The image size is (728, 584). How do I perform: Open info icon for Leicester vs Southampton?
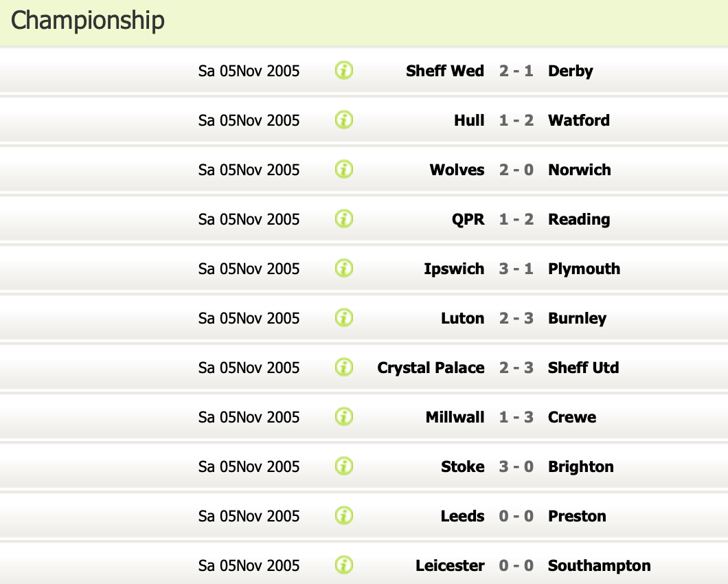(344, 565)
